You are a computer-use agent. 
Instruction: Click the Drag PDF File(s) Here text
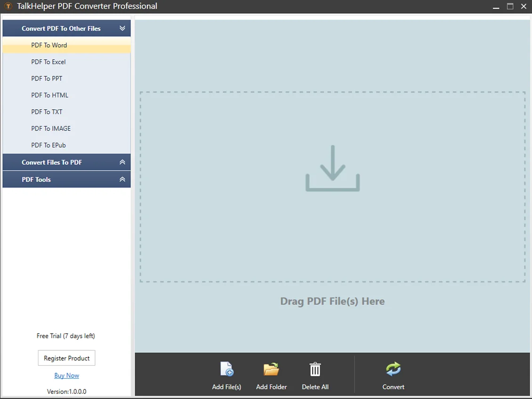click(x=332, y=301)
